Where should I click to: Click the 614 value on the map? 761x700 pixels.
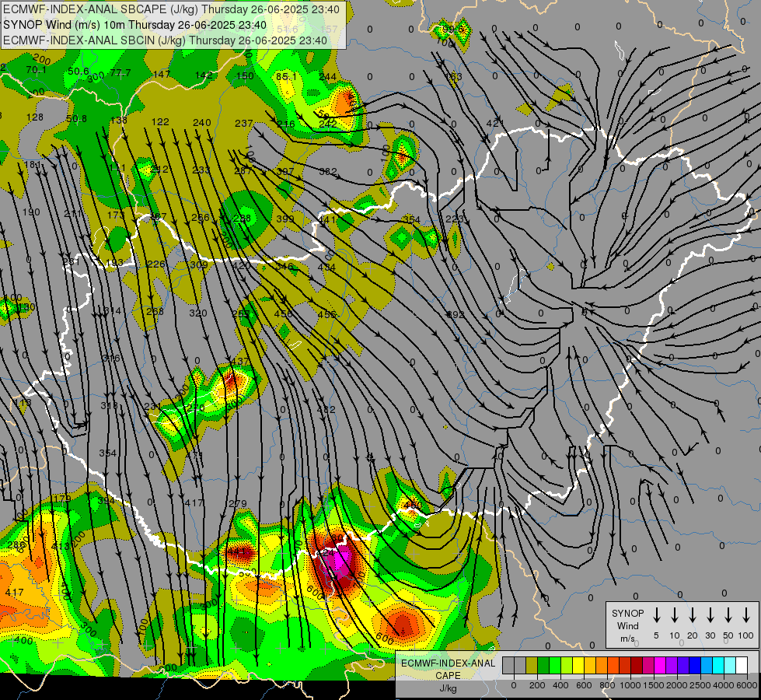(112, 311)
